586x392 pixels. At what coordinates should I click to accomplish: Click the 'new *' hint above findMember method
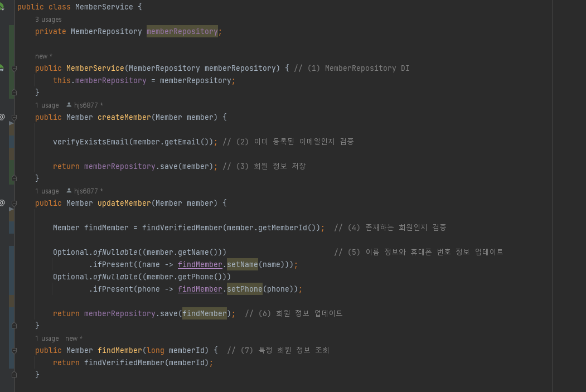[x=74, y=338]
